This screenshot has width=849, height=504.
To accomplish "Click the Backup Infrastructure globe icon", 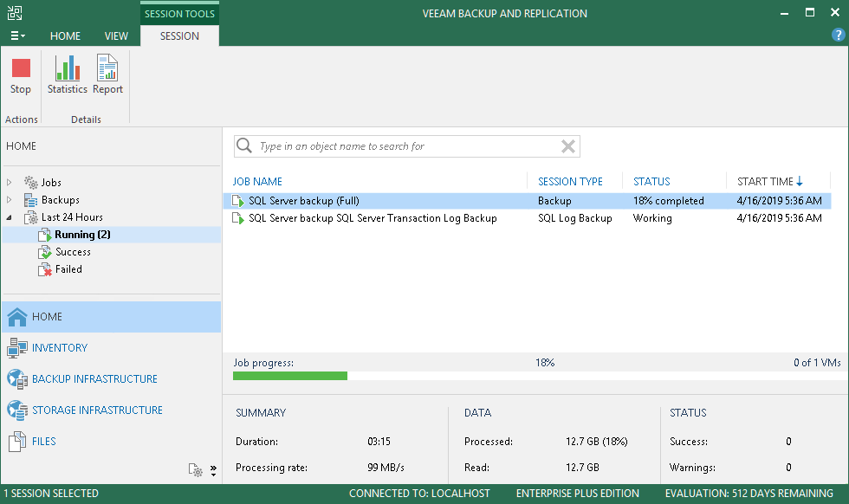I will [17, 379].
